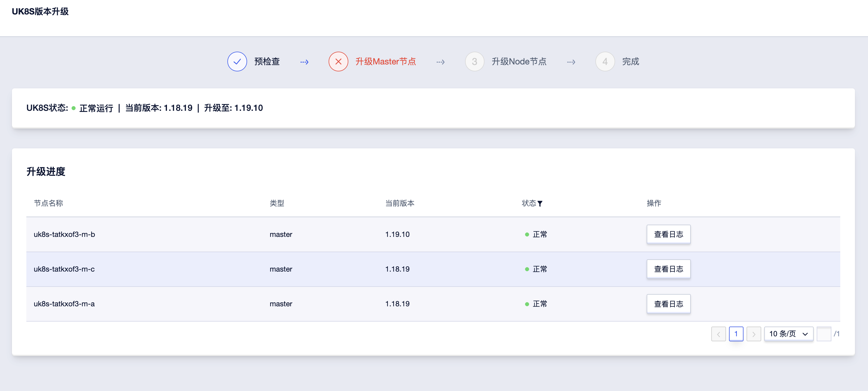View logs for uk8s-tatkxof3-m-a
868x391 pixels.
coord(668,304)
